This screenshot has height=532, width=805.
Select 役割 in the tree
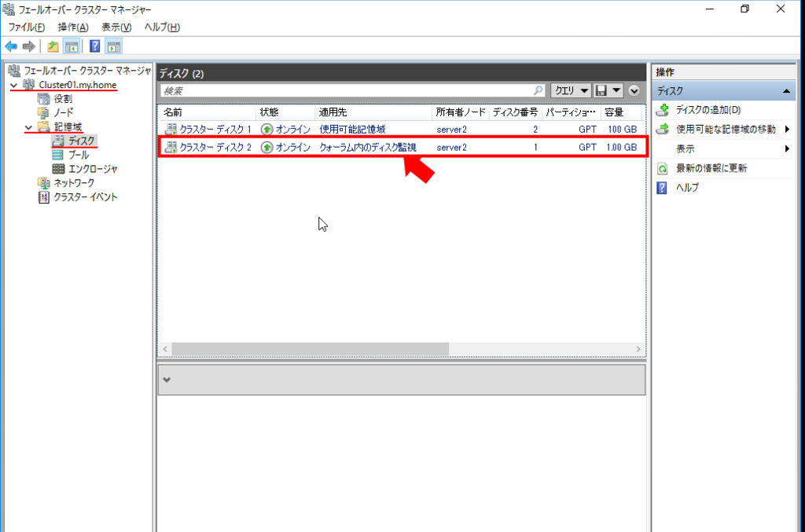coord(63,98)
